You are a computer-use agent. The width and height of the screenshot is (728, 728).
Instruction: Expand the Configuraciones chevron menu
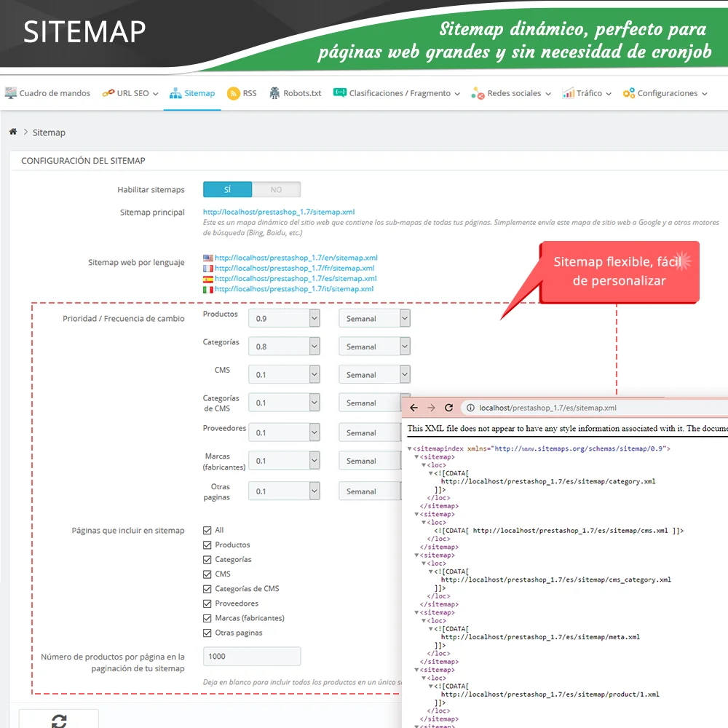703,93
